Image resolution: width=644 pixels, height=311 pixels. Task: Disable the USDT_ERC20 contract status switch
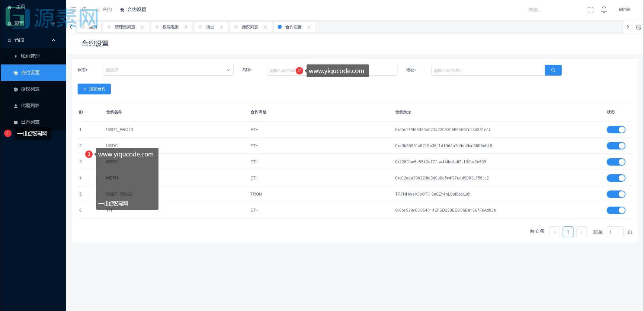click(616, 130)
